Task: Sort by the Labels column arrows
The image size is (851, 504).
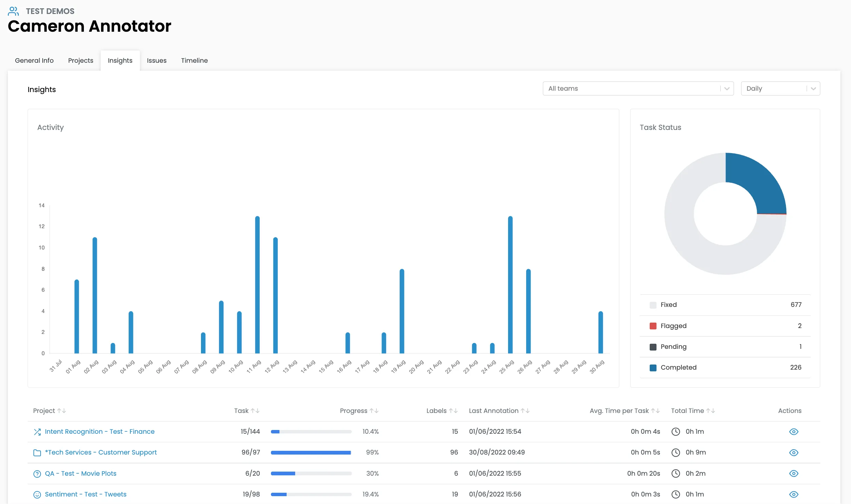Action: point(453,411)
